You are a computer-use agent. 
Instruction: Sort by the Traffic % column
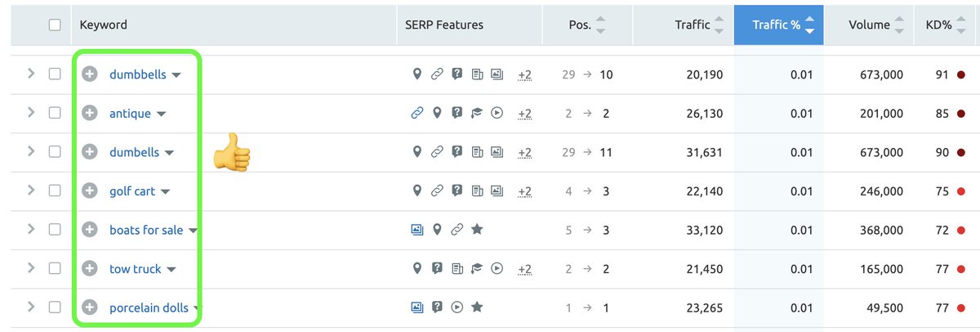click(x=779, y=25)
